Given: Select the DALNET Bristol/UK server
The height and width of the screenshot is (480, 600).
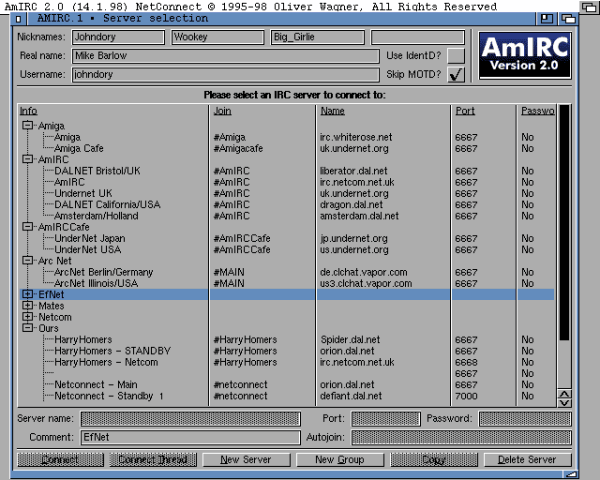Looking at the screenshot, I should [97, 171].
